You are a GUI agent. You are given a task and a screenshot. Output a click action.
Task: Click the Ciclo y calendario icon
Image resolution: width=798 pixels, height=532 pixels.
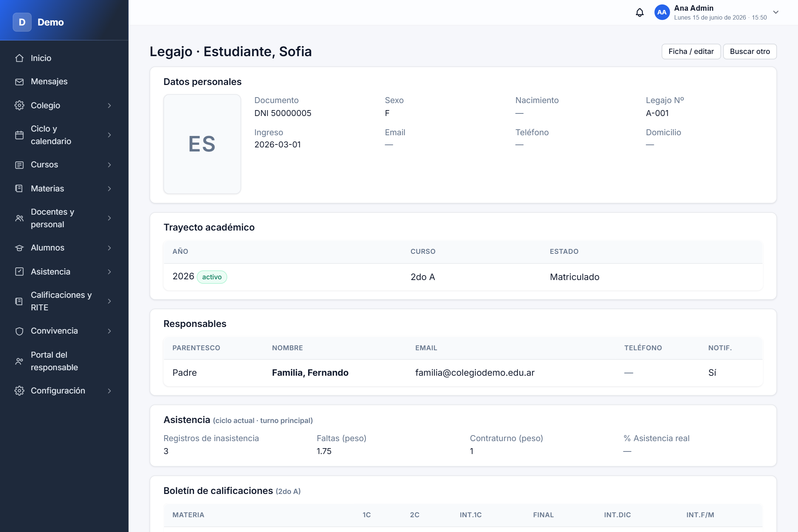19,135
